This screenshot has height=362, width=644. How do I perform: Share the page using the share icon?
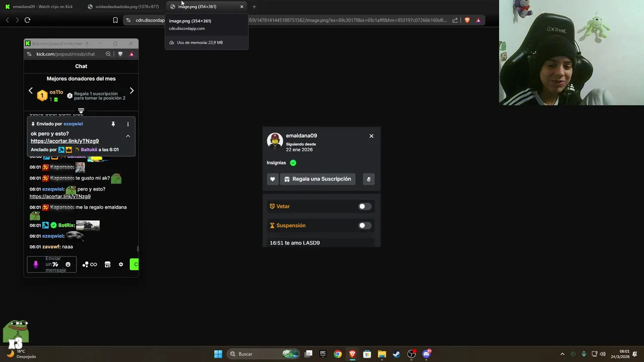coord(455,20)
